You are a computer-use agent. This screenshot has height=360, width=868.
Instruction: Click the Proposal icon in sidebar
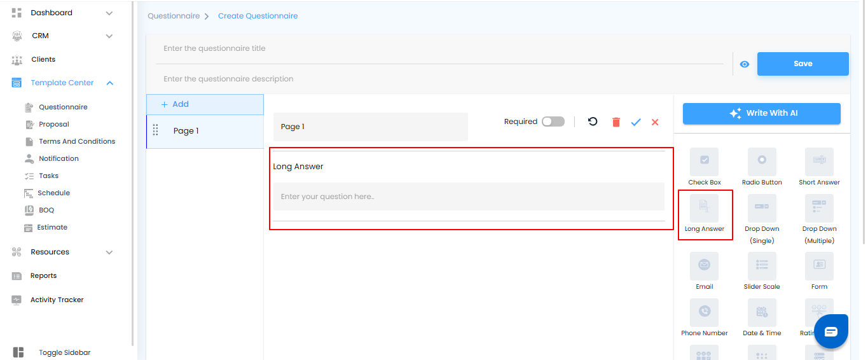coord(29,125)
